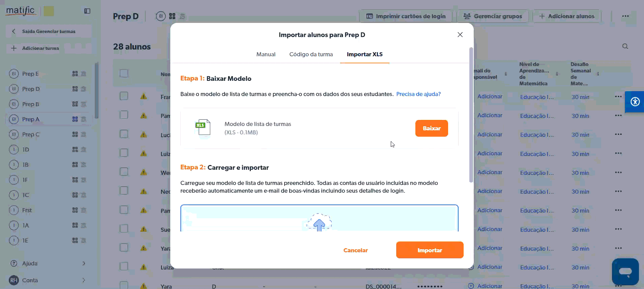This screenshot has width=644, height=289.
Task: Click the grid icon next to Prep D title
Action: [172, 16]
